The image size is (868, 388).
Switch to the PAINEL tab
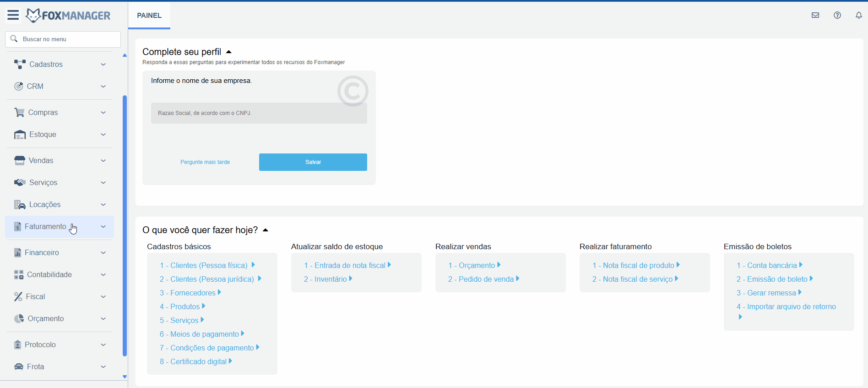click(x=149, y=16)
